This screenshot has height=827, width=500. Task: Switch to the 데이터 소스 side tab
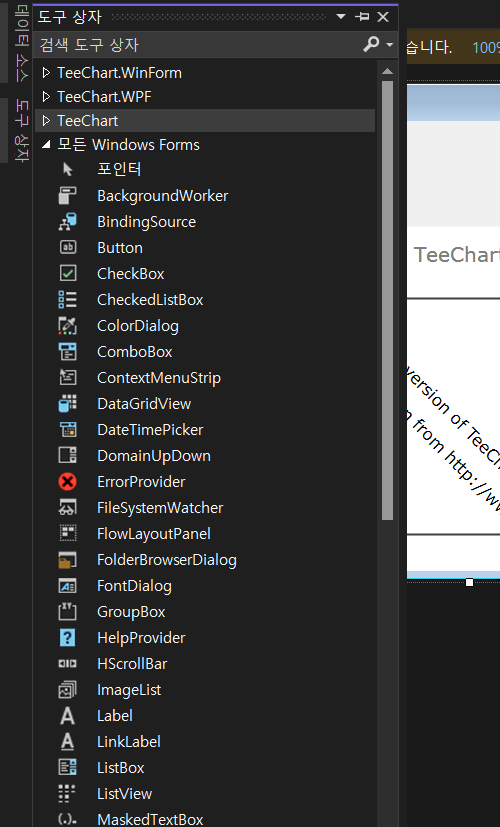[x=20, y=41]
